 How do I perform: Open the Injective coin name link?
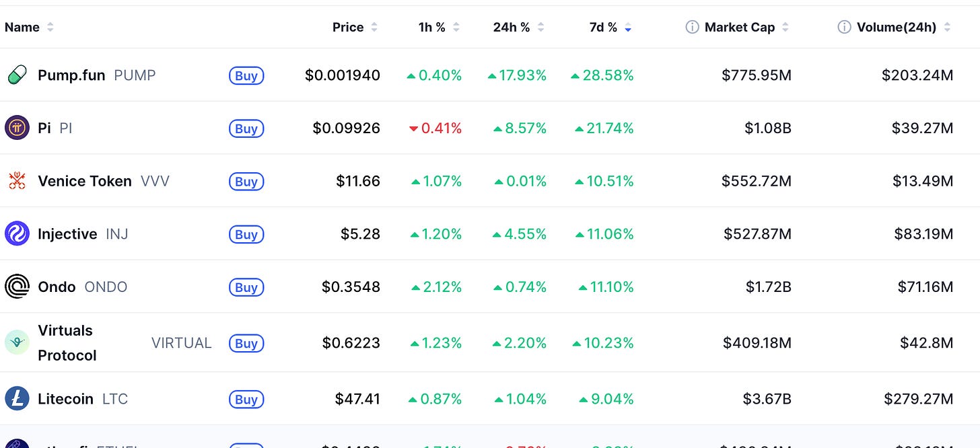(67, 234)
